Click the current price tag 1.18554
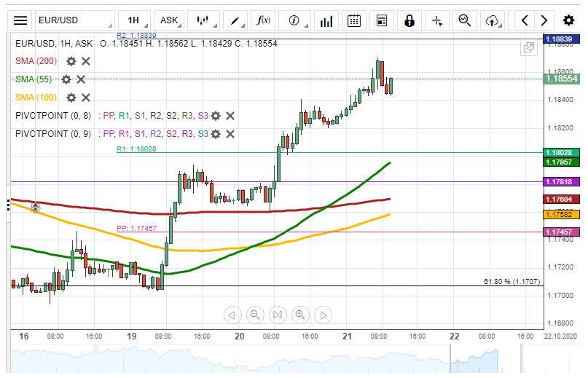This screenshot has height=378, width=588. [561, 79]
